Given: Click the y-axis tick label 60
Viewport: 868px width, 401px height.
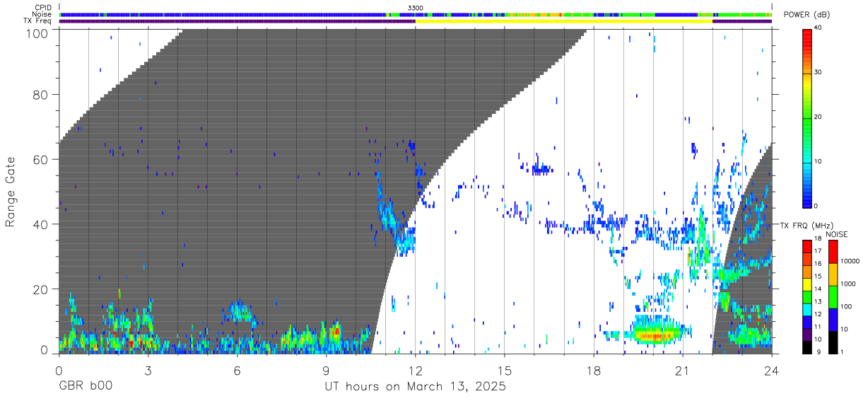Looking at the screenshot, I should 41,159.
